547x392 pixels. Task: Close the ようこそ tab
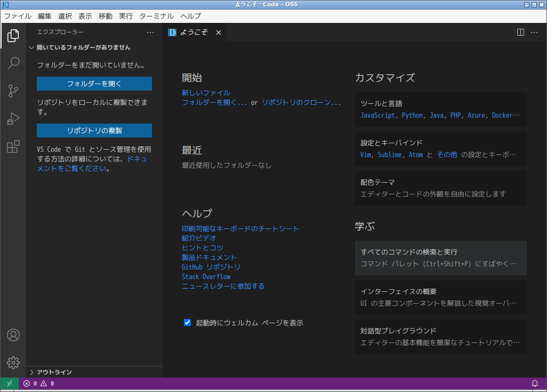(219, 32)
